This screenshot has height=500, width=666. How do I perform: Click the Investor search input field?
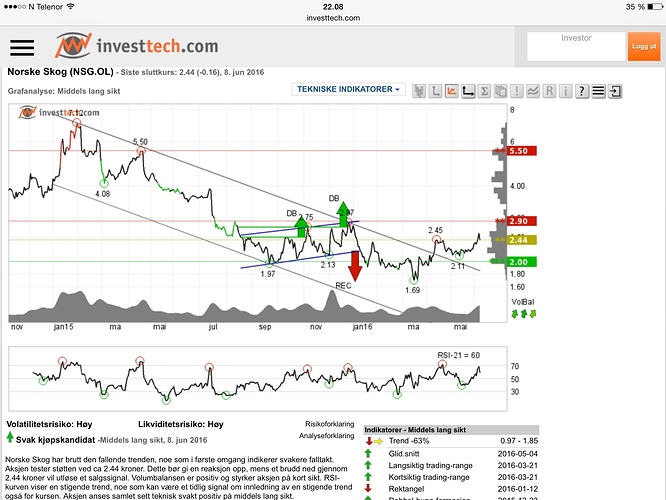(575, 46)
